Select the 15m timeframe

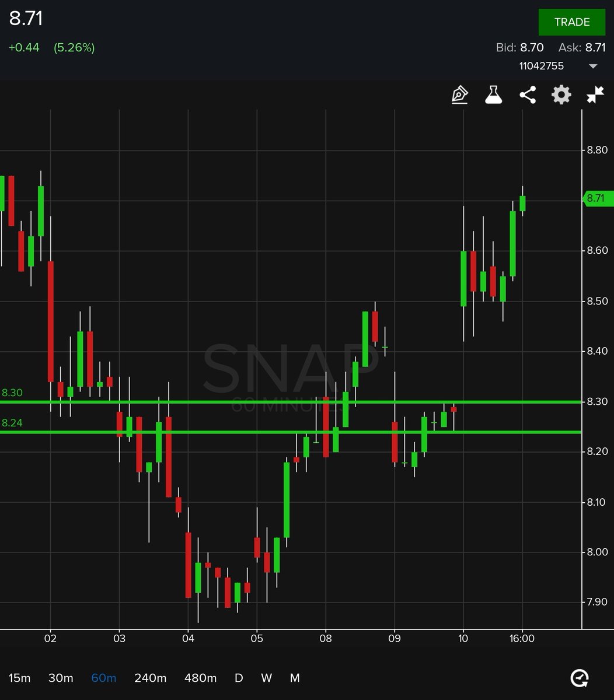pos(19,678)
